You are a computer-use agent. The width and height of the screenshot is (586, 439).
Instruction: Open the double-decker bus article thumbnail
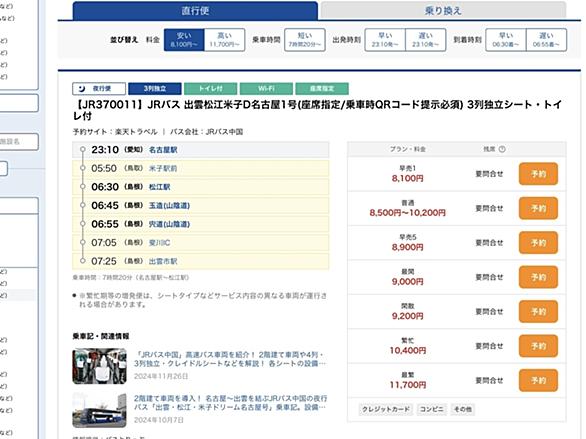[99, 410]
